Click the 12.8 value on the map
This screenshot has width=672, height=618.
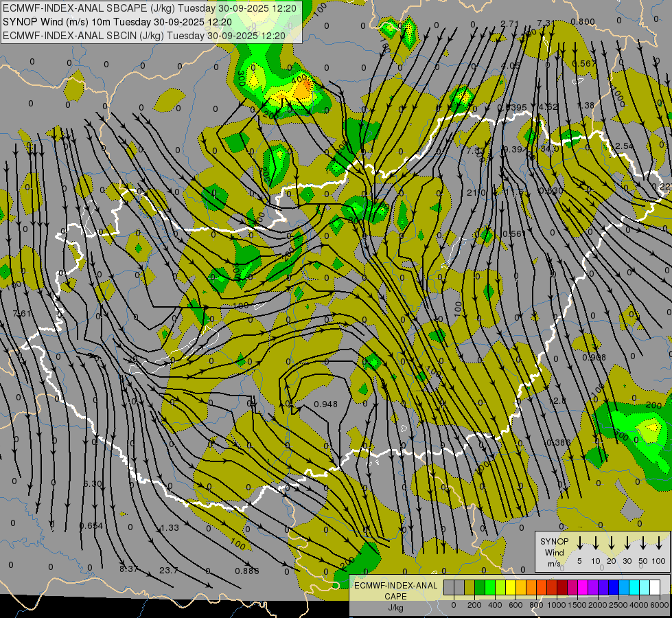click(x=557, y=401)
